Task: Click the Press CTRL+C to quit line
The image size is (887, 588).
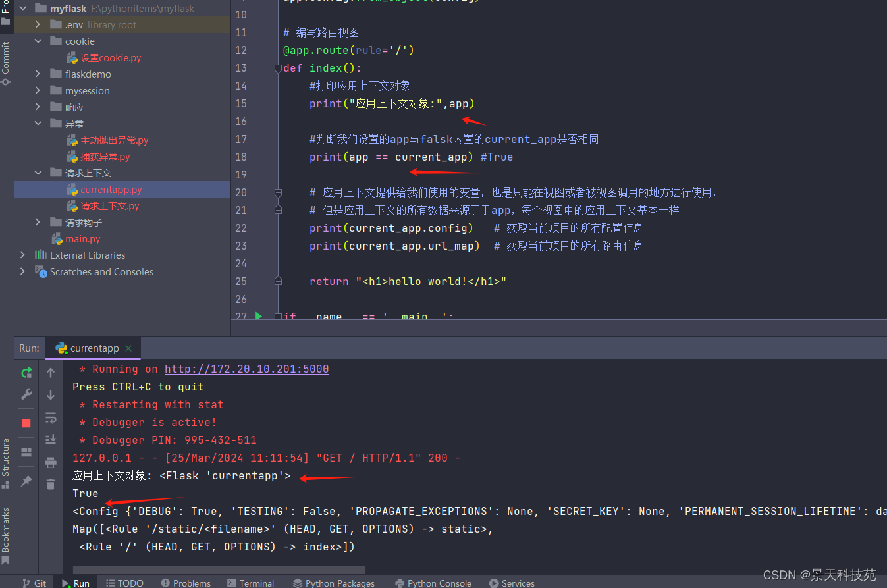Action: (x=138, y=387)
